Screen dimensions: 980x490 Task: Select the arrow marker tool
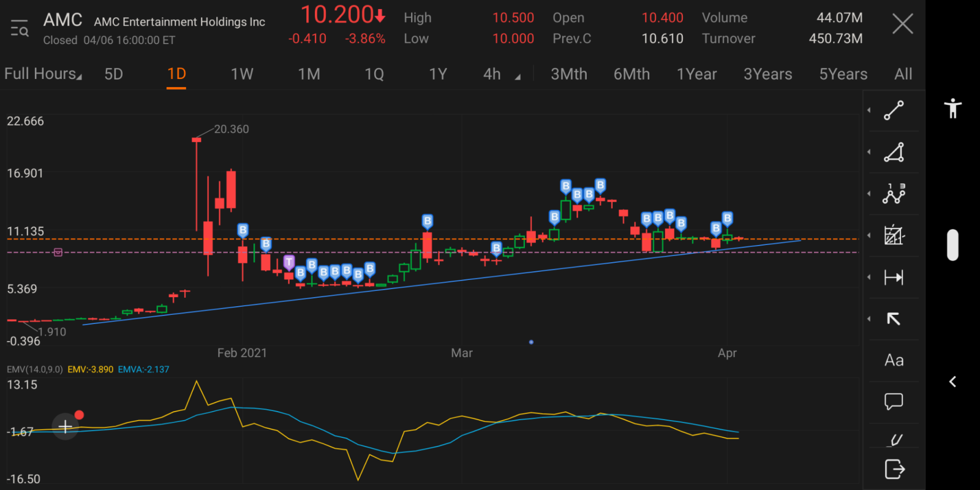click(894, 318)
